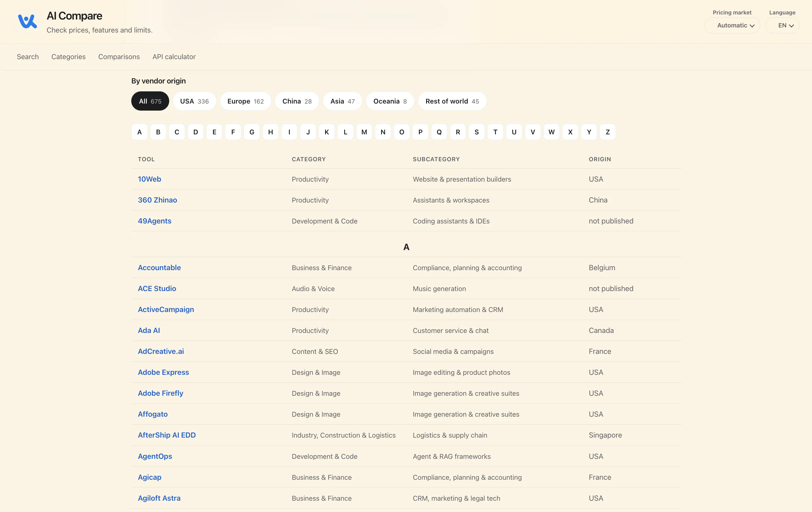Jump to letter W in the index
This screenshot has width=812, height=512.
tap(551, 132)
